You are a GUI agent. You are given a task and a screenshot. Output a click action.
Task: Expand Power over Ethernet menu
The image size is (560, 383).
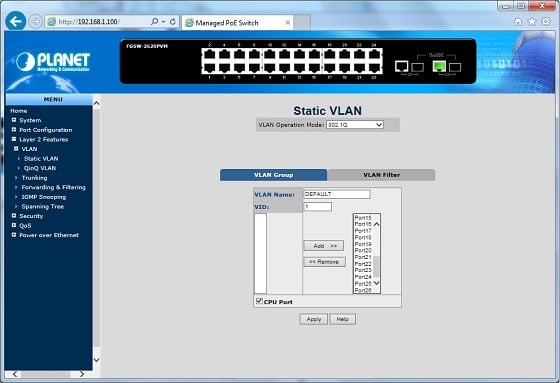(x=49, y=235)
